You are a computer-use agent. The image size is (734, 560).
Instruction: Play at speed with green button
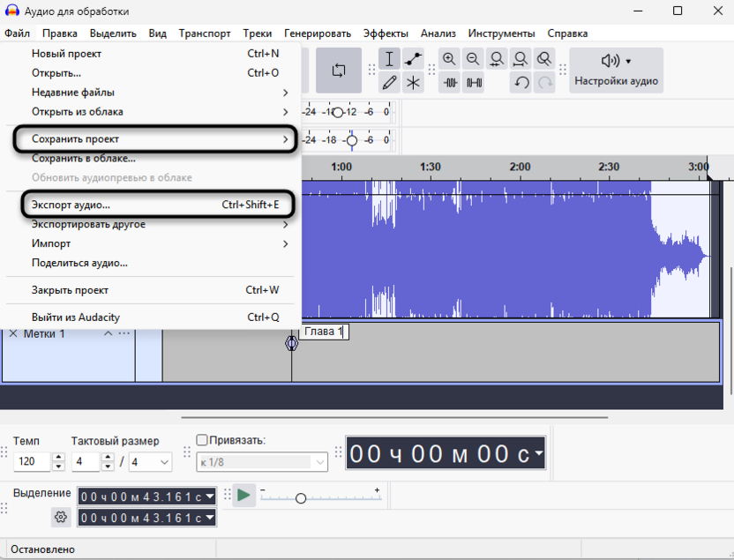pyautogui.click(x=243, y=496)
